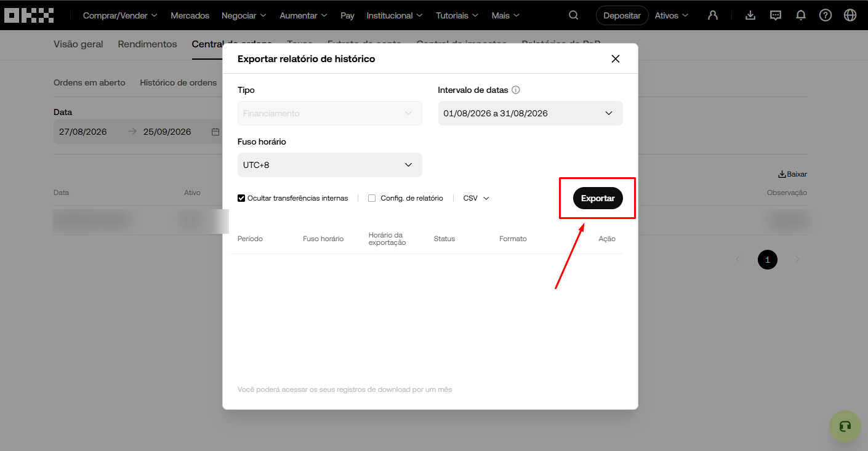The width and height of the screenshot is (868, 451).
Task: Click the OKX logo
Action: [29, 15]
